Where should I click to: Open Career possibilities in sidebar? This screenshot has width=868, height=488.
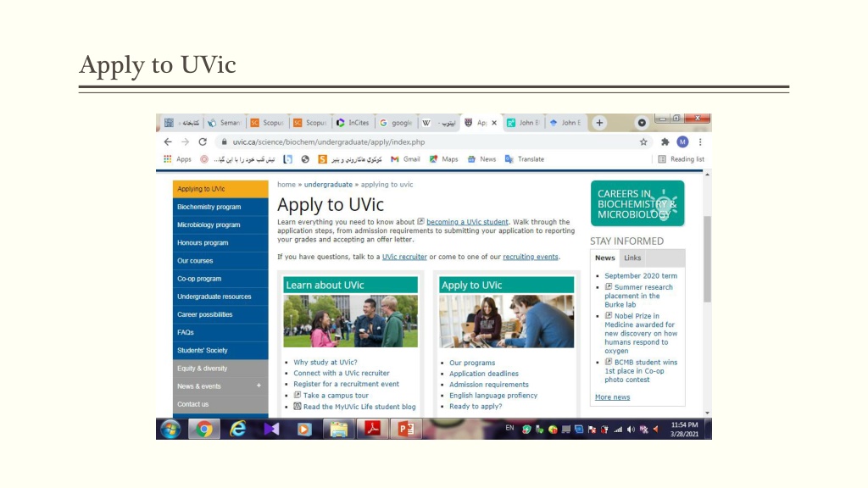220,314
